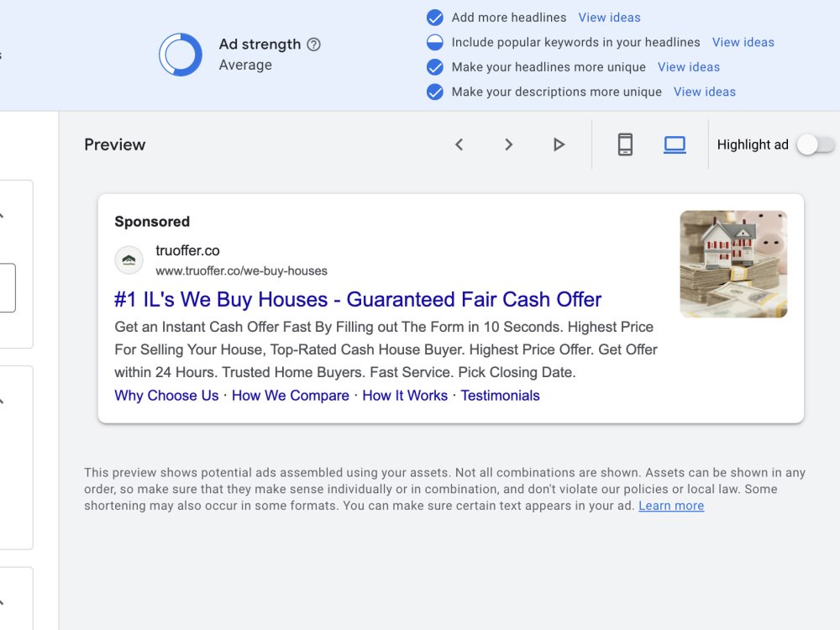Click the Sponsored label
840x630 pixels.
(x=152, y=222)
